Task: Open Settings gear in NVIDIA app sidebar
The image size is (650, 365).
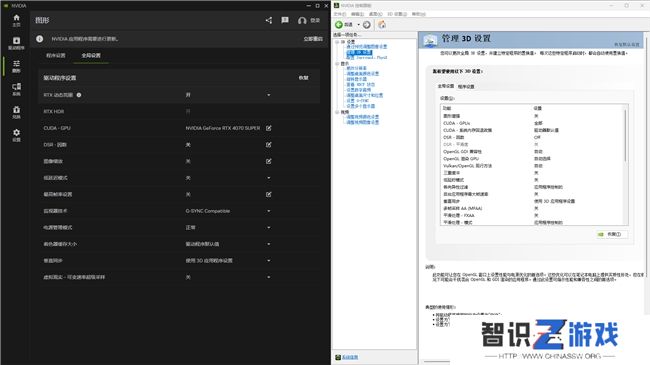Action: (x=16, y=133)
